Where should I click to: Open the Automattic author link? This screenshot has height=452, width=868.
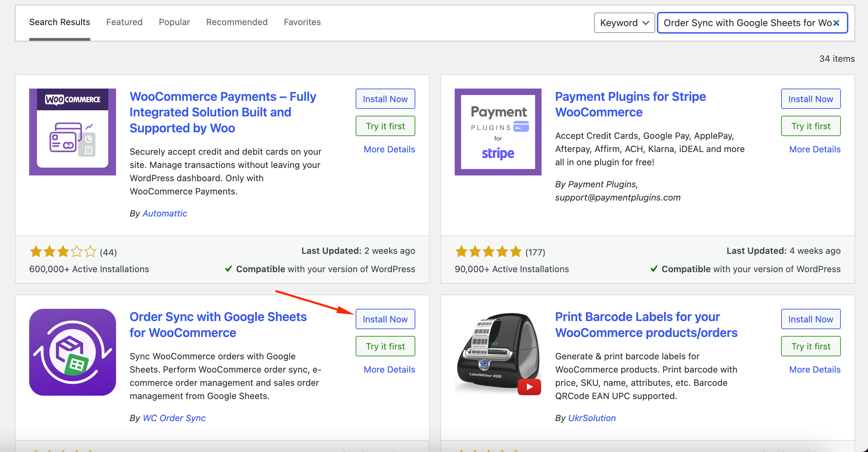(165, 213)
